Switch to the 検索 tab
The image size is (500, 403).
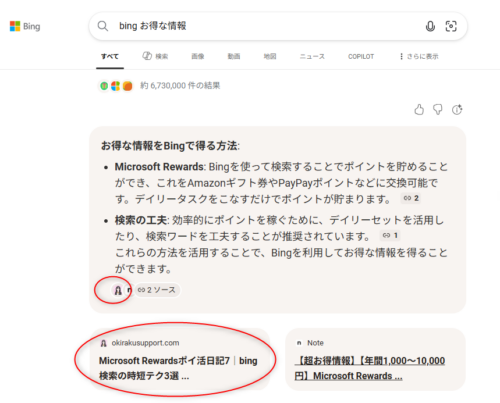[x=155, y=56]
